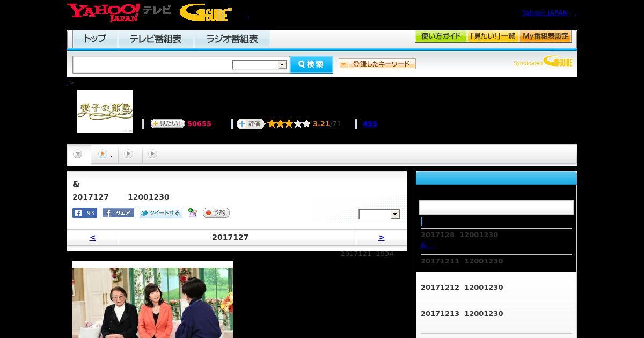644x338 pixels.
Task: Select the 20171213 12001230 schedule entry
Action: point(462,314)
